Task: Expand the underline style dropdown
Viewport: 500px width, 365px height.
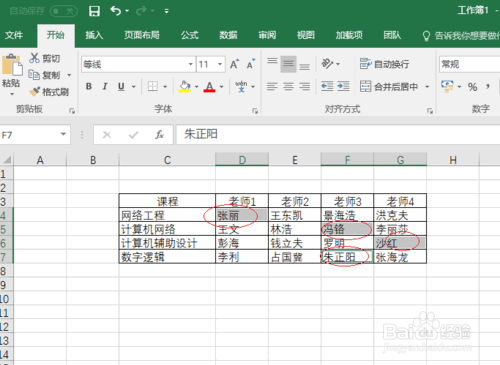Action: (134, 87)
